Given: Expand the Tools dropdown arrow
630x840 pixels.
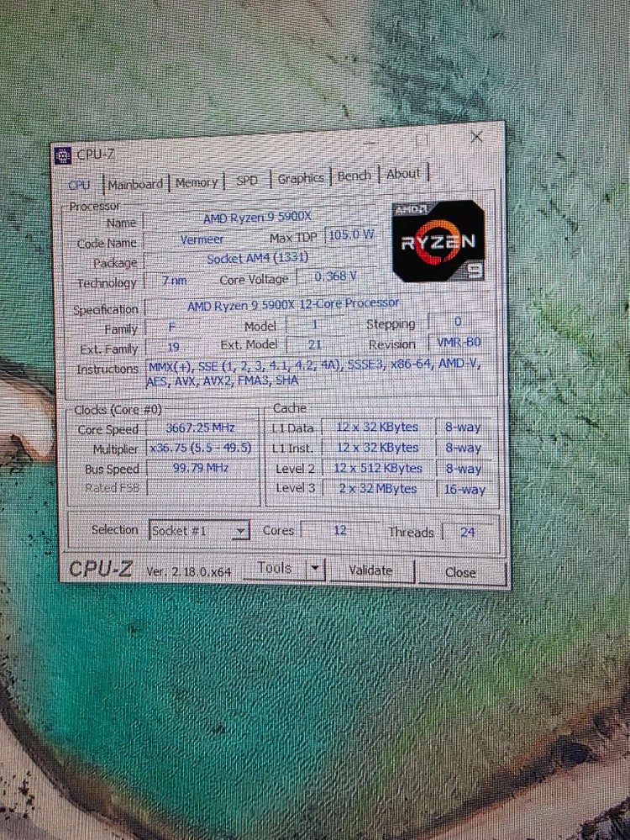Looking at the screenshot, I should (316, 569).
